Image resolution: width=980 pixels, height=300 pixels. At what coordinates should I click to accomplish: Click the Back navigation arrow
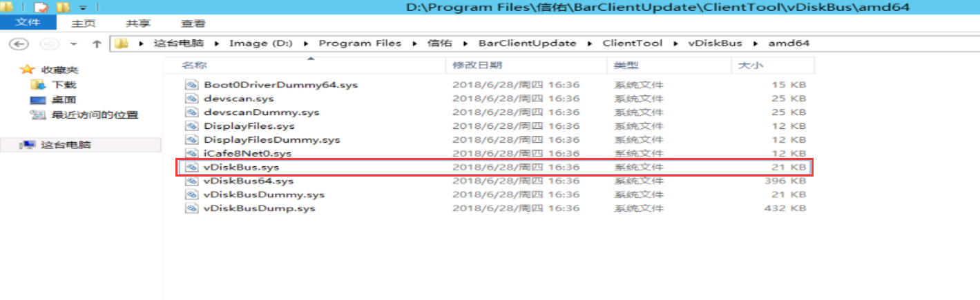tap(20, 43)
